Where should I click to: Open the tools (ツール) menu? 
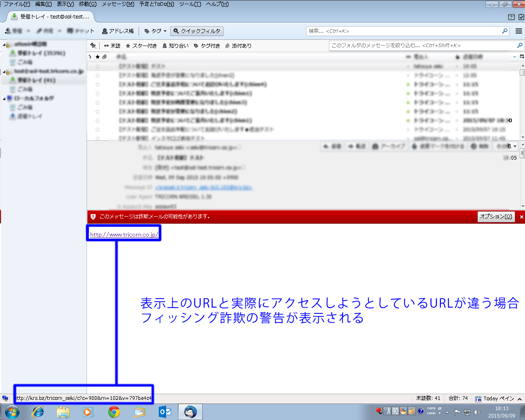(190, 4)
